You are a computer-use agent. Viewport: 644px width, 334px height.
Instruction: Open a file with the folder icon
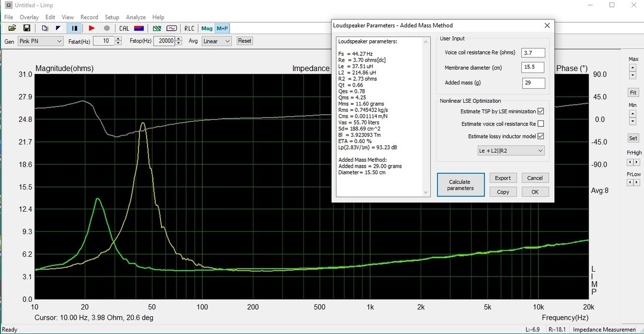[x=12, y=28]
